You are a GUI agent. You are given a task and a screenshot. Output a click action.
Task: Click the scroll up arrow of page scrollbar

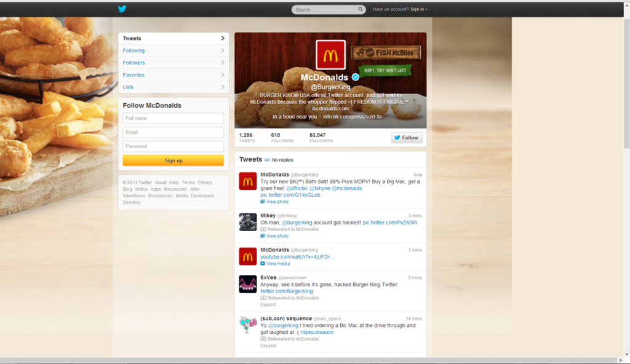tap(627, 6)
